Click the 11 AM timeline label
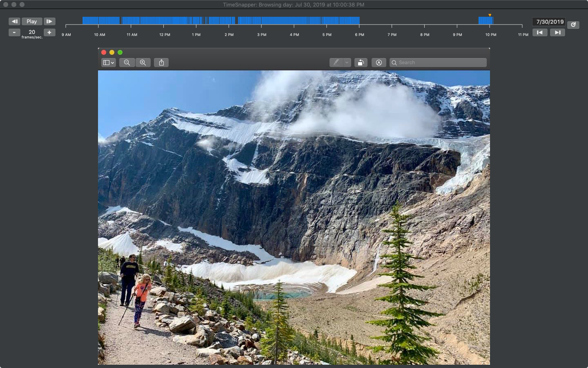 click(x=132, y=35)
